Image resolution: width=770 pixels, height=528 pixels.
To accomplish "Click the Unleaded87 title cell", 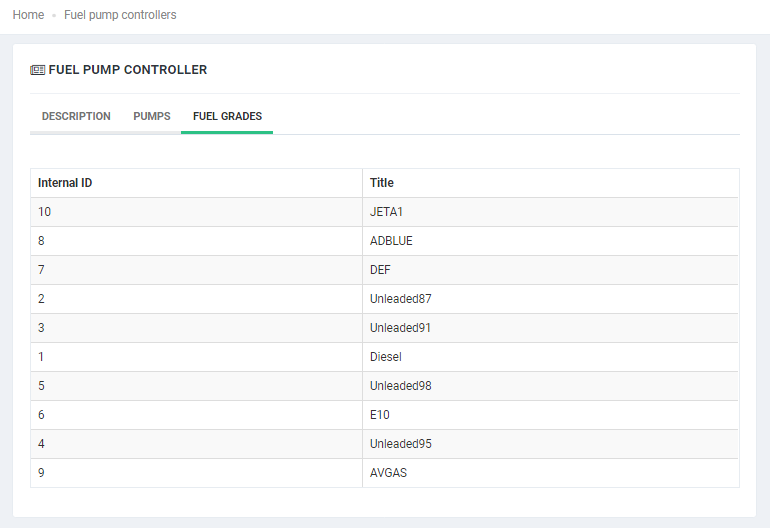I will click(x=400, y=299).
